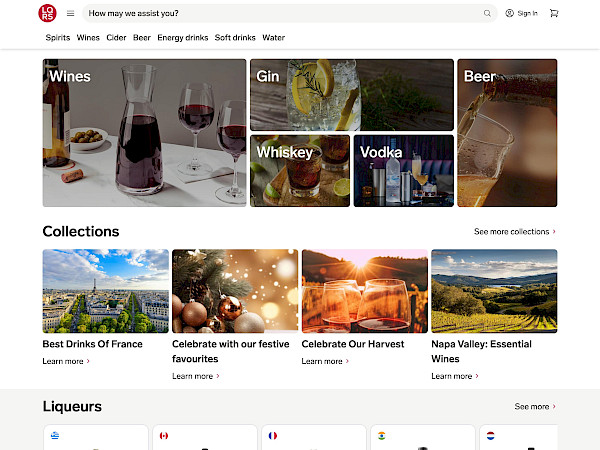Select the Gin category tile
Screen dimensions: 600x450
[x=351, y=94]
